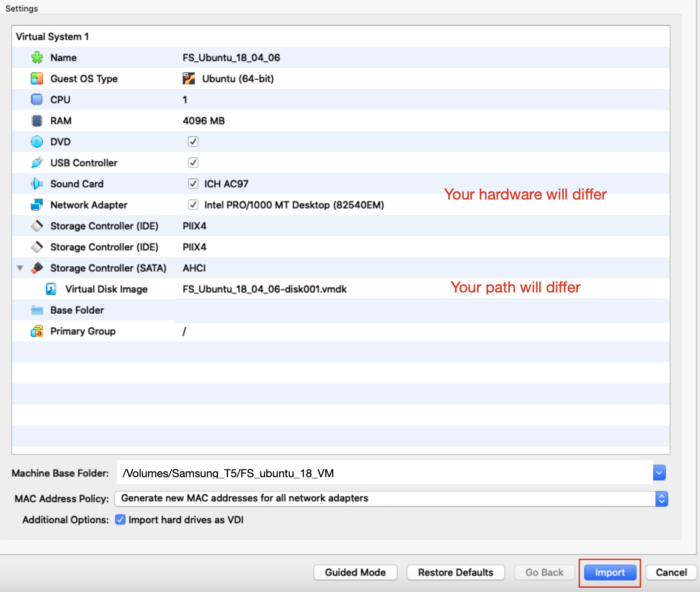Toggle Import hard drives as VDI
The width and height of the screenshot is (700, 592).
(120, 520)
